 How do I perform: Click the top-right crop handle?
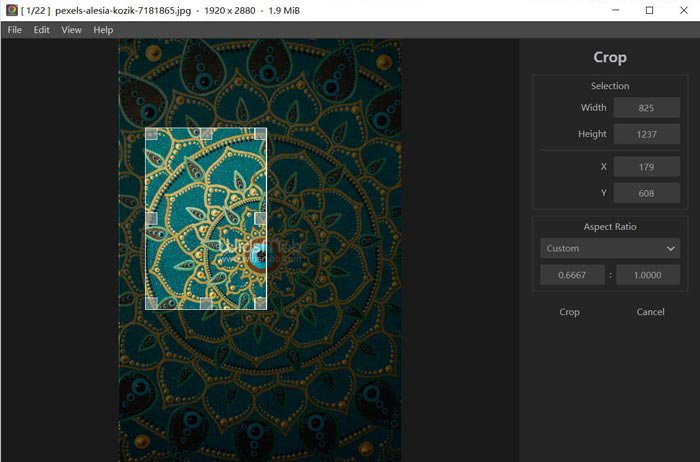[x=260, y=134]
